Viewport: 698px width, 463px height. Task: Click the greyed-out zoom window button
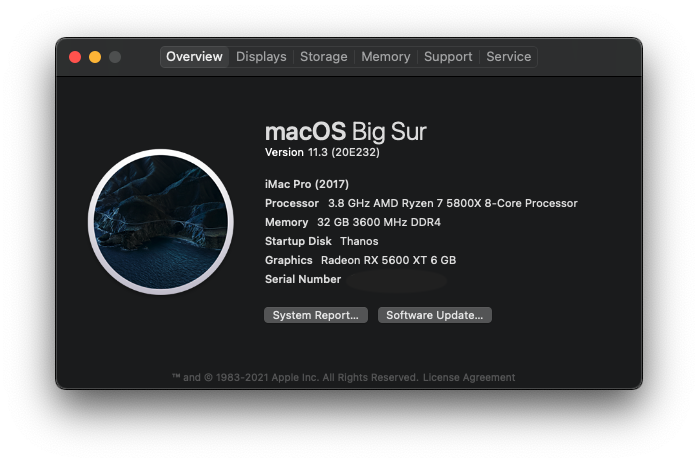pos(115,57)
